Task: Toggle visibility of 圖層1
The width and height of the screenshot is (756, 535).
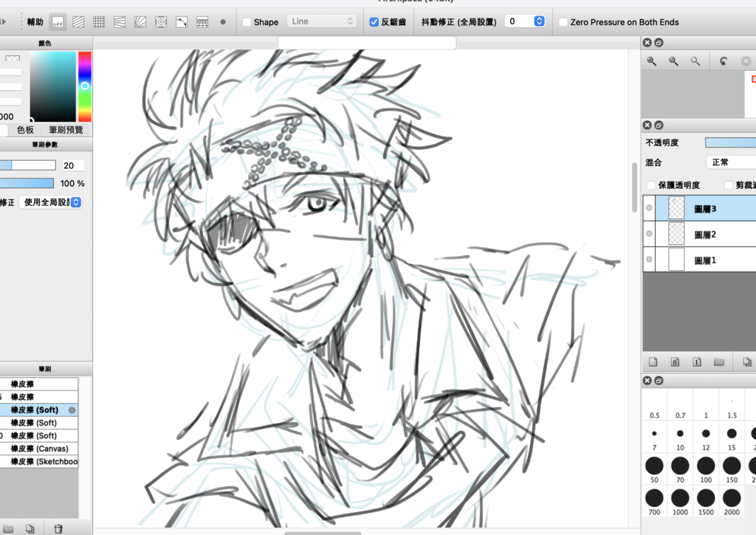Action: 649,259
